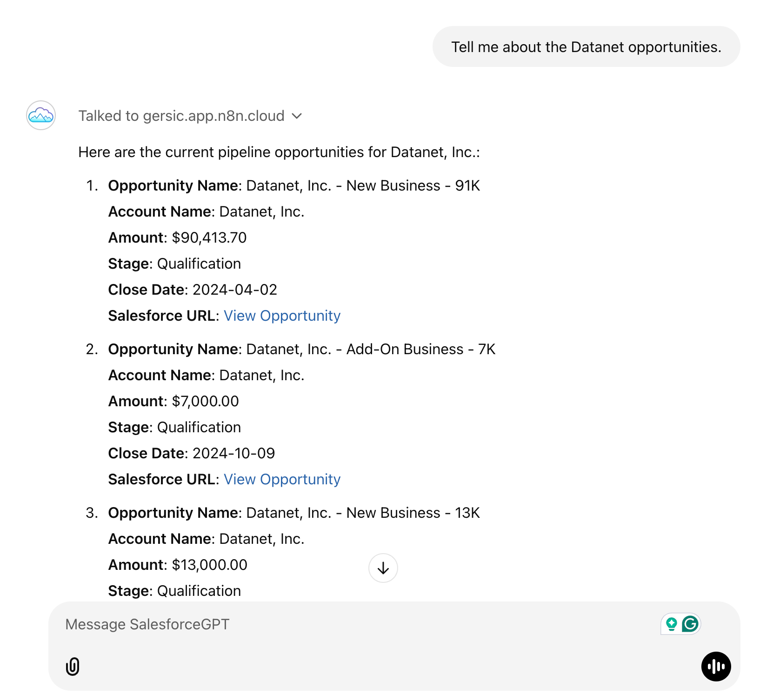Start voice mode with the waveform button
This screenshot has width=773, height=700.
[716, 667]
